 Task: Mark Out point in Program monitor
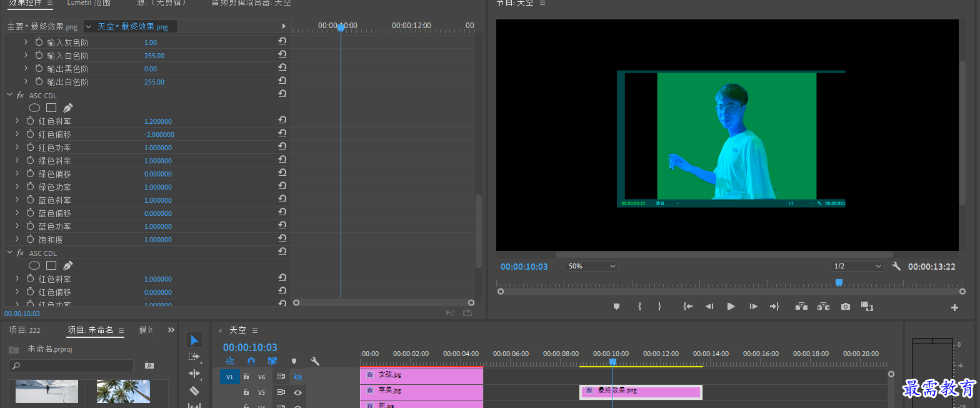(x=659, y=306)
